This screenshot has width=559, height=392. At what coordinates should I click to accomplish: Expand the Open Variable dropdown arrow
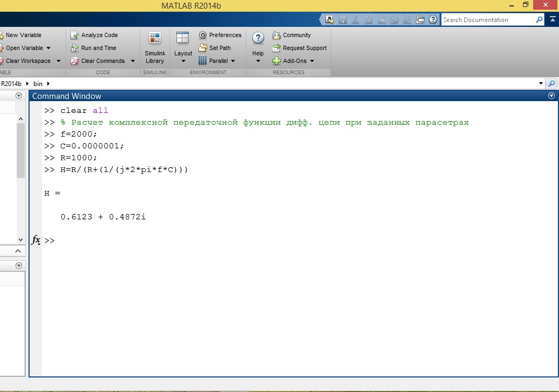[48, 48]
